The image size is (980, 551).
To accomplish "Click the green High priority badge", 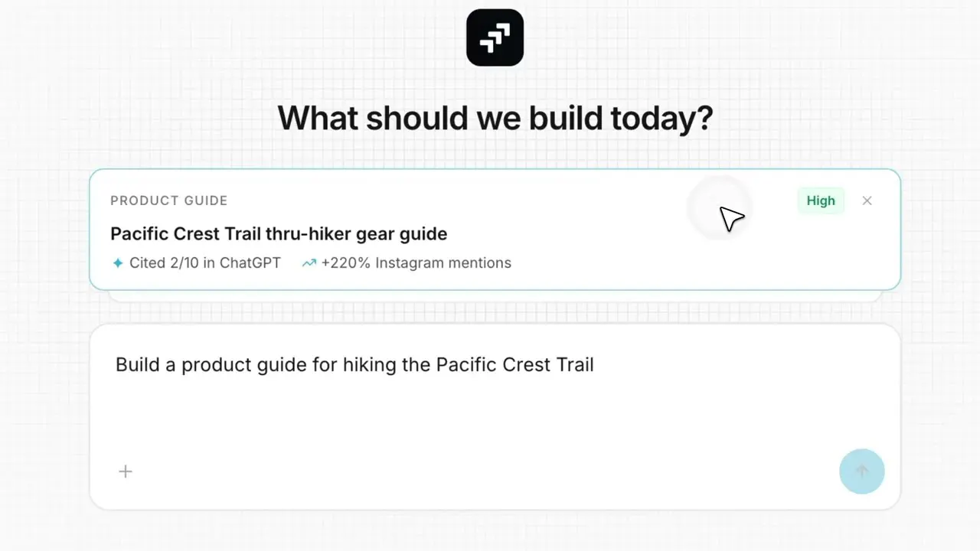I will 821,201.
